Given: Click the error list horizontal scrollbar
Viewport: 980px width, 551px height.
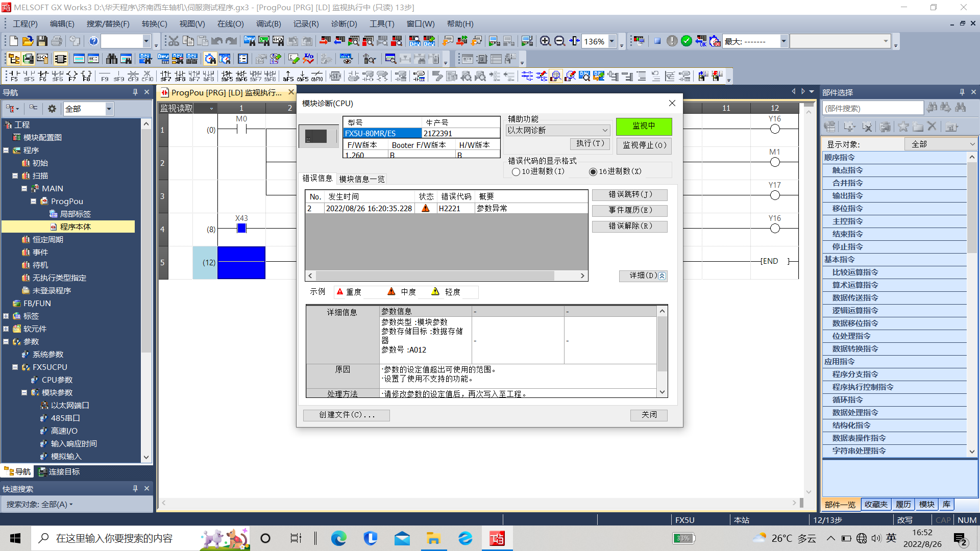Looking at the screenshot, I should click(x=434, y=275).
